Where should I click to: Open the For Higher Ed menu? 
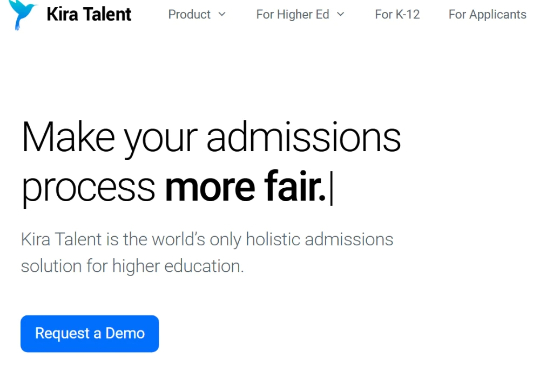coord(292,14)
